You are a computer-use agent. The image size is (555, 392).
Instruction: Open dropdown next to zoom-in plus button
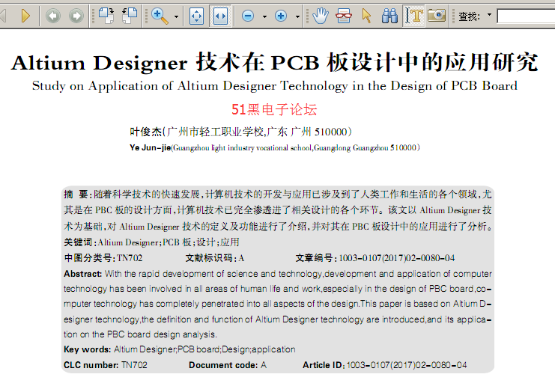297,16
